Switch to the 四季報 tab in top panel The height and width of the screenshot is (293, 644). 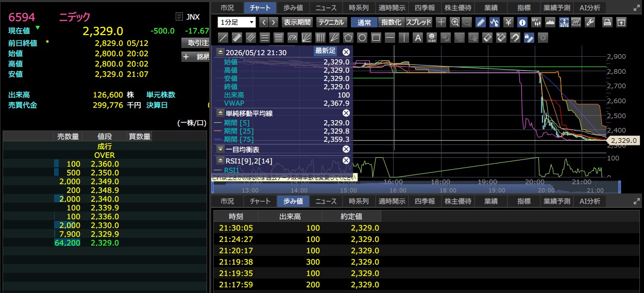[x=425, y=8]
